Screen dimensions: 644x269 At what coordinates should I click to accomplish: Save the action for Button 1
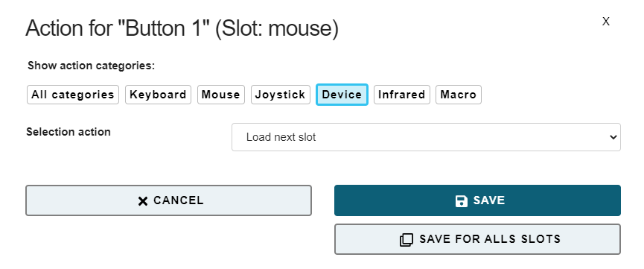(x=477, y=200)
